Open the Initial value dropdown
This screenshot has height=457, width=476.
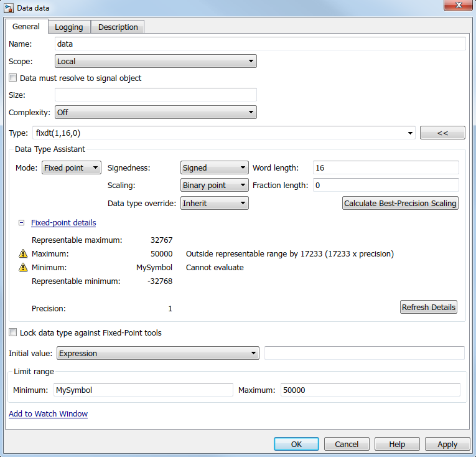coord(158,353)
